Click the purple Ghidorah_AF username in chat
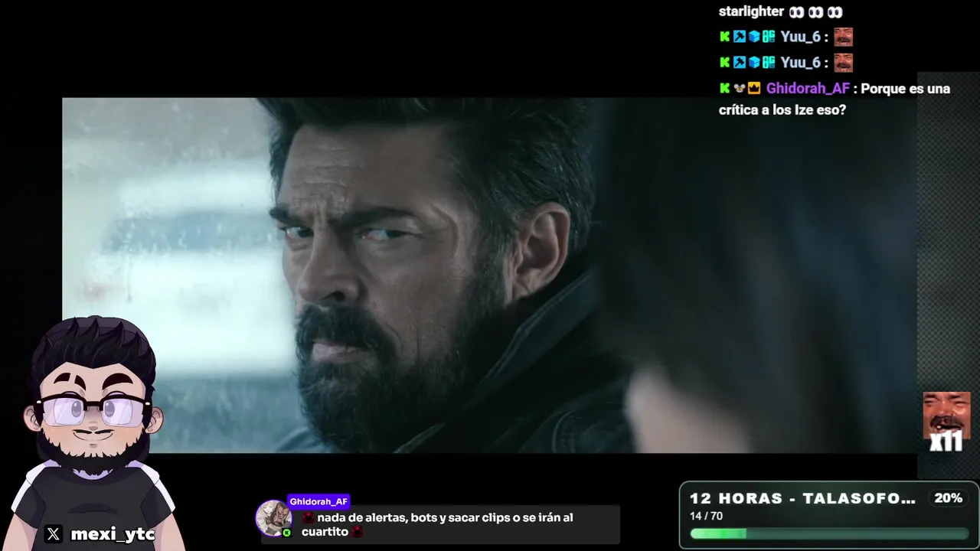 (x=808, y=89)
